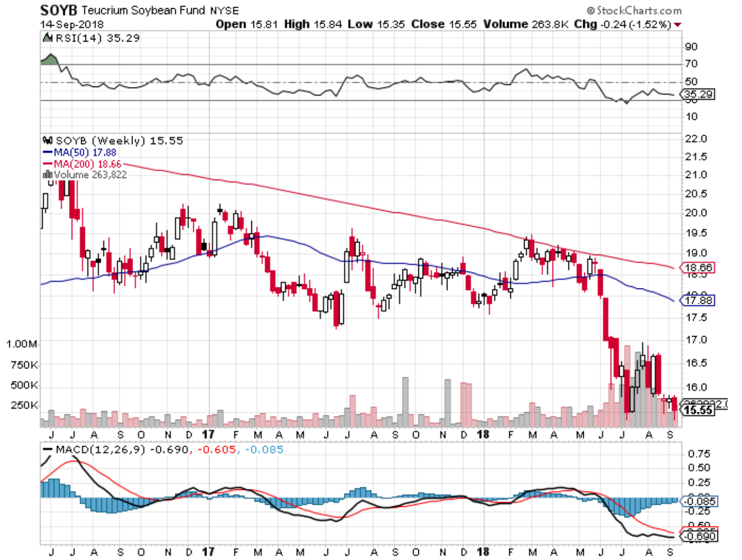Click the "RSI(14) 35.29" legend label
The width and height of the screenshot is (742, 560).
[97, 38]
